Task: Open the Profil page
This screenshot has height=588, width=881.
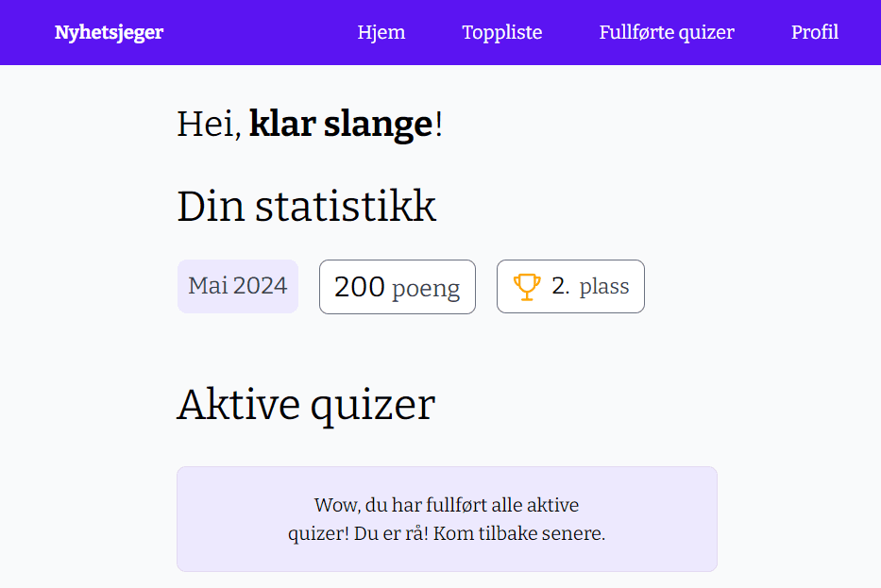Action: (815, 32)
